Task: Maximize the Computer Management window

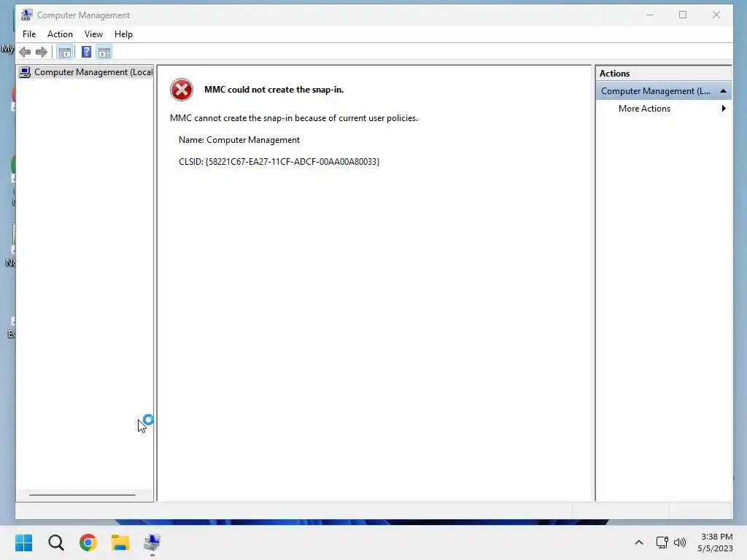Action: point(683,15)
